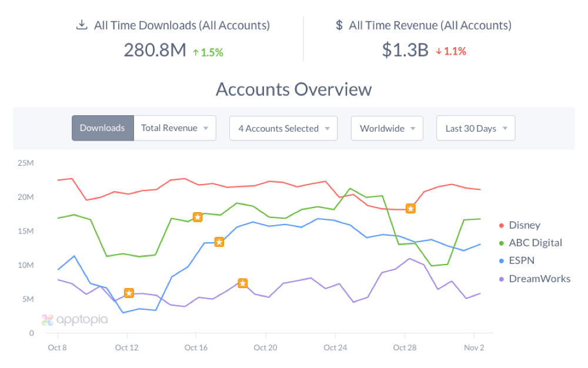Click the $1.3B revenue value
The height and width of the screenshot is (368, 588).
click(405, 50)
